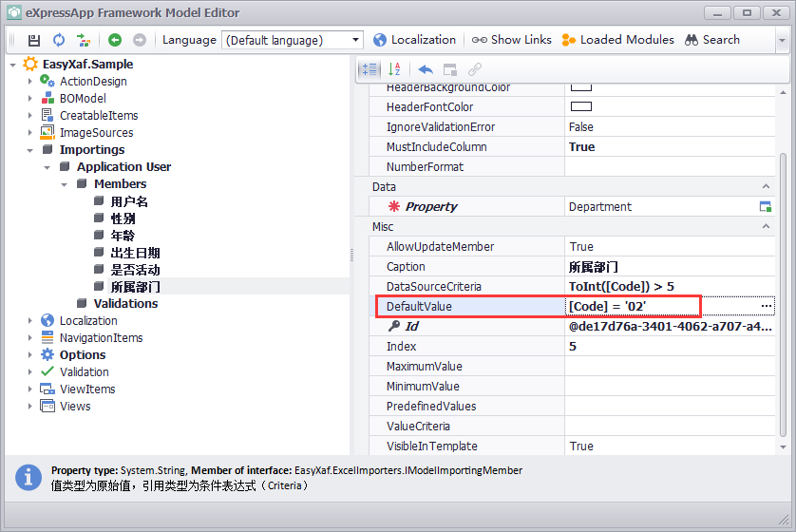Viewport: 796px width, 532px height.
Task: Click the HeaderBackgroundColor swatch
Action: pyautogui.click(x=581, y=87)
